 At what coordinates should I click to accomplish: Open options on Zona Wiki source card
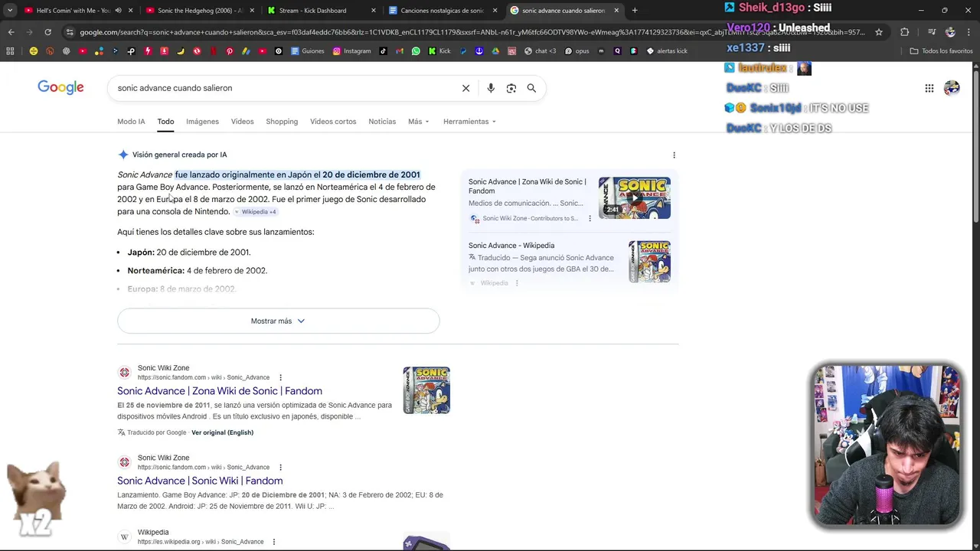(x=590, y=219)
